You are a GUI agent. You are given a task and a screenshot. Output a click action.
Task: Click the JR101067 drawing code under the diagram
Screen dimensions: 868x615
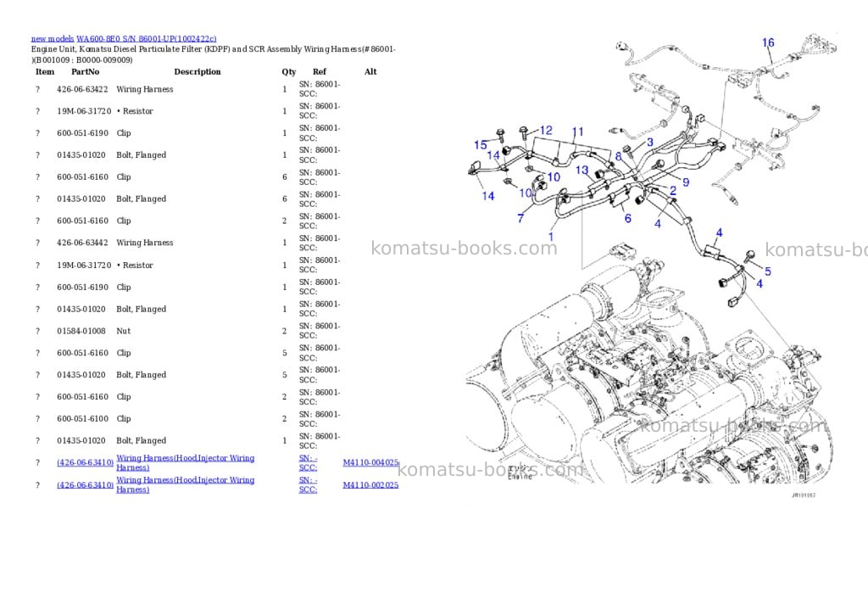tap(804, 495)
